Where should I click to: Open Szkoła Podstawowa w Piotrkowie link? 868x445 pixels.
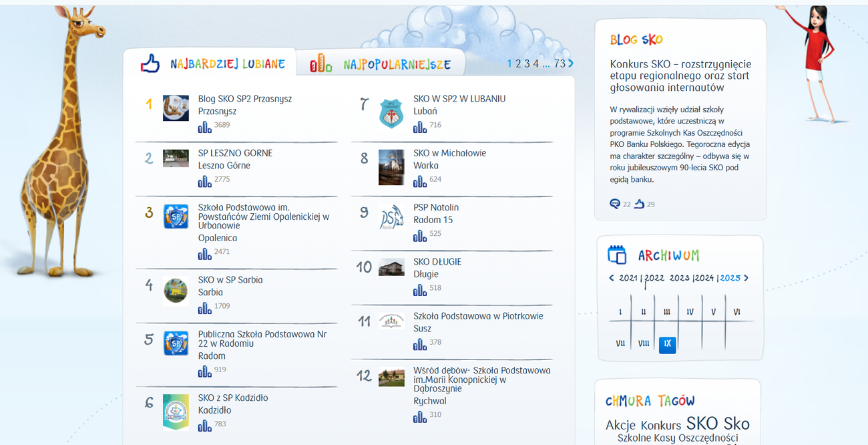point(478,316)
